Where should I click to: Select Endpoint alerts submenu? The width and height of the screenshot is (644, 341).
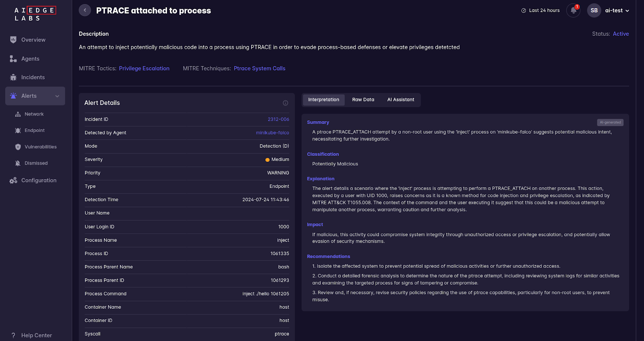tap(35, 130)
